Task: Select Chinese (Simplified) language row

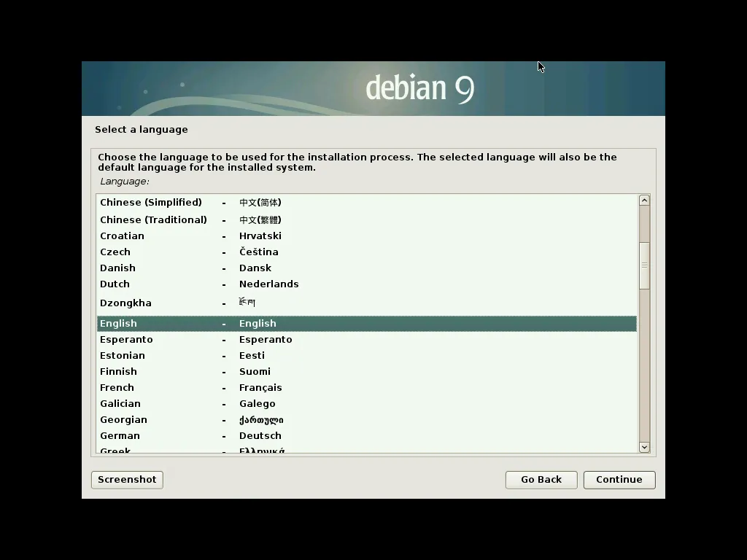Action: coord(367,203)
